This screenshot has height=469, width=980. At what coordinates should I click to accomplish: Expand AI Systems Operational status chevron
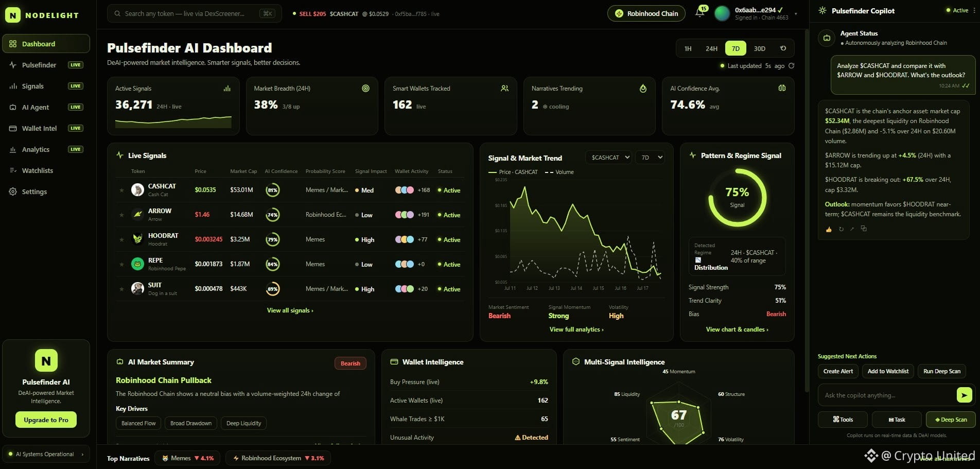(82, 454)
